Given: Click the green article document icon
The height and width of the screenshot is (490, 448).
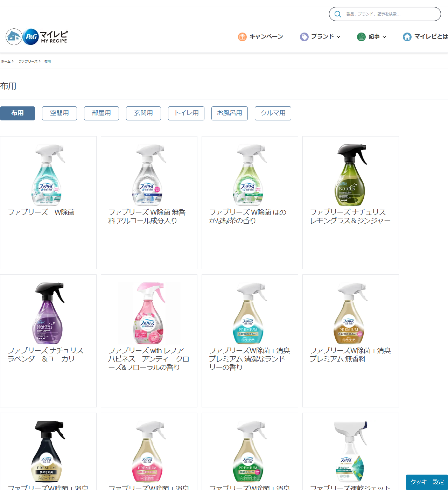Looking at the screenshot, I should click(x=361, y=37).
